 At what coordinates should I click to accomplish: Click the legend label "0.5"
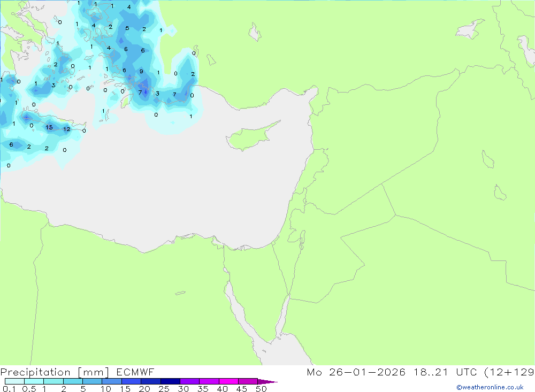click(x=29, y=389)
